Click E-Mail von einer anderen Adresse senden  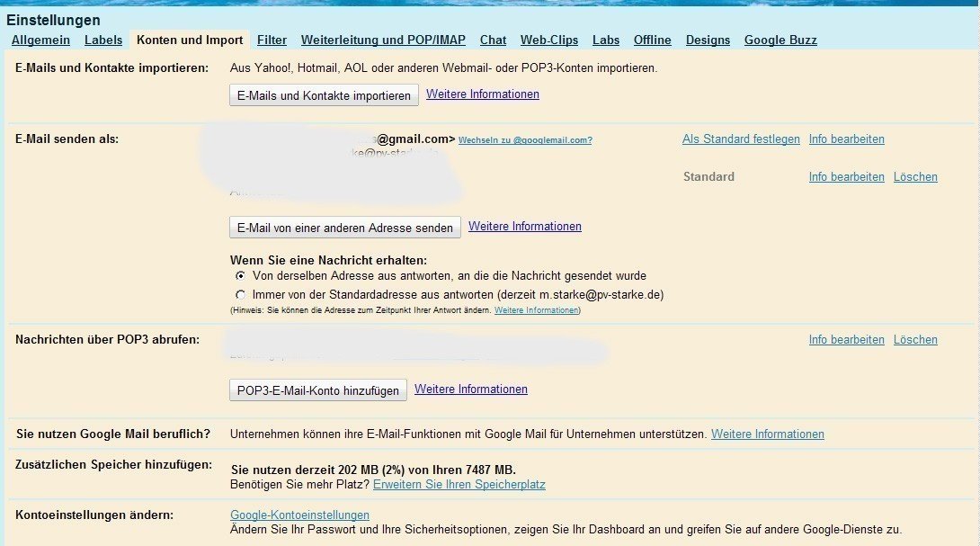tap(345, 228)
